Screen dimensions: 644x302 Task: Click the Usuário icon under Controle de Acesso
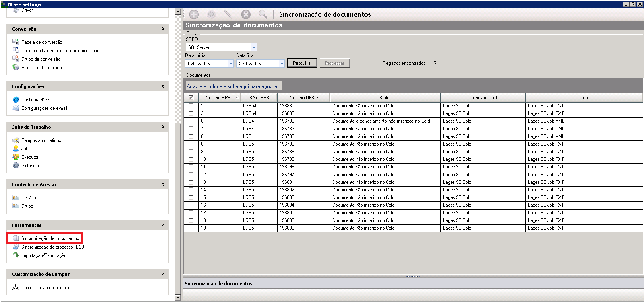pos(16,198)
